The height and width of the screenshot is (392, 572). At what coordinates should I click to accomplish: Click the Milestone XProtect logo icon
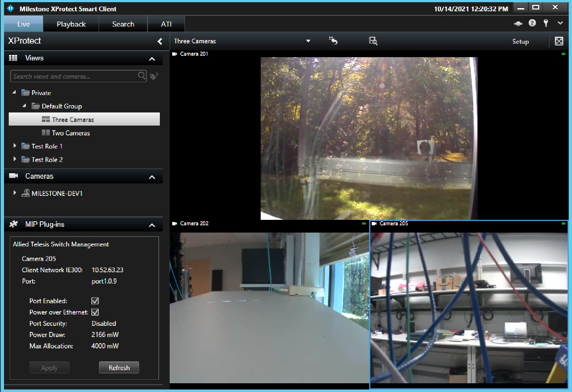[x=11, y=8]
